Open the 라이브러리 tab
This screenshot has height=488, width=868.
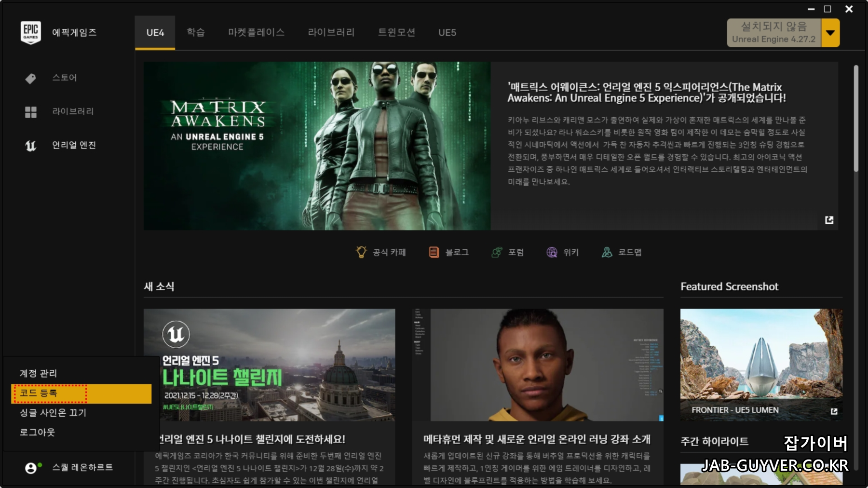pyautogui.click(x=331, y=33)
